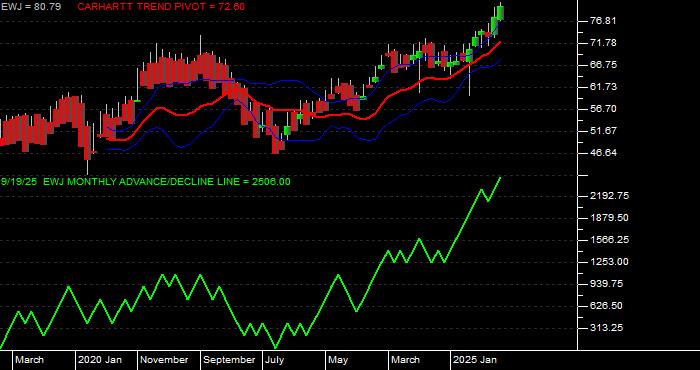700x370 pixels.
Task: Click the 61.73 price axis value
Action: click(603, 87)
